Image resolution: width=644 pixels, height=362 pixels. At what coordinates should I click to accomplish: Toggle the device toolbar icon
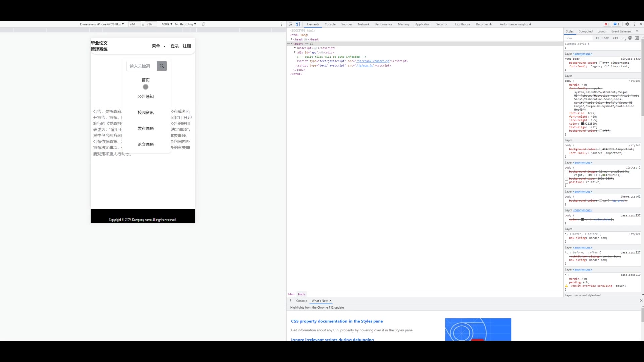pos(298,24)
